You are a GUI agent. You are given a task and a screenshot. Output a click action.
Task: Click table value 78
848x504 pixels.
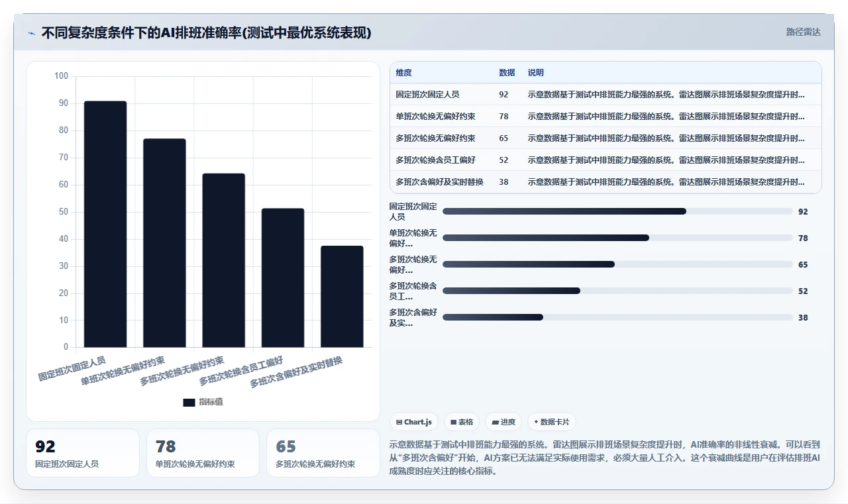click(503, 117)
